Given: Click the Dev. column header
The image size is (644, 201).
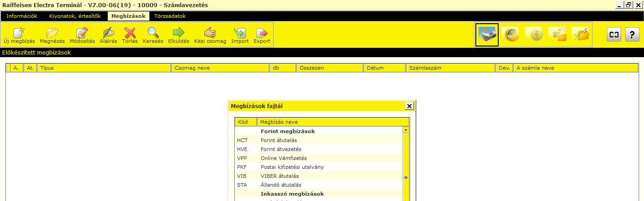Looking at the screenshot, I should pos(504,68).
